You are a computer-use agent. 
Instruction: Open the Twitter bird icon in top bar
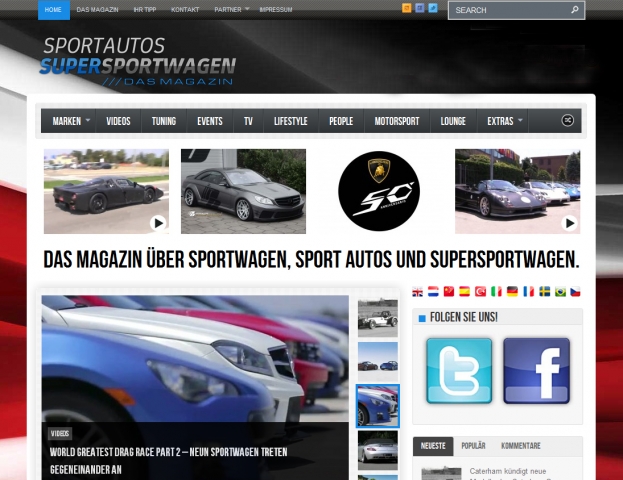tap(433, 8)
